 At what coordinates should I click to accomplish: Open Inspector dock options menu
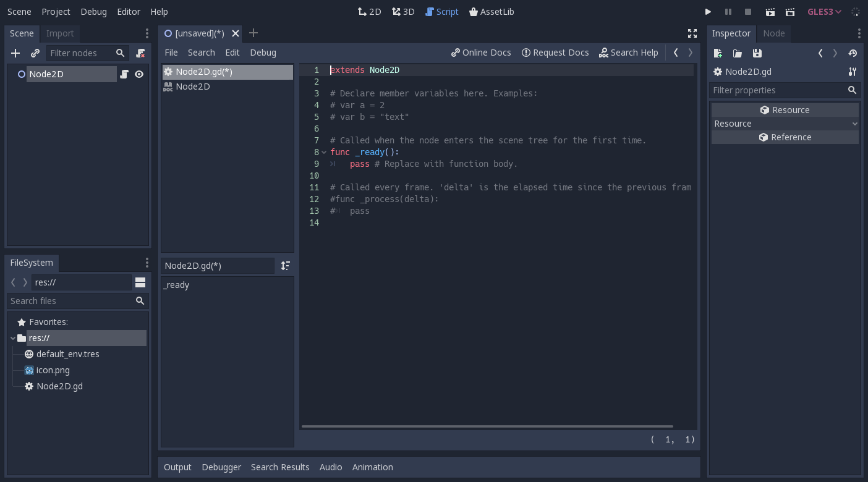click(859, 33)
